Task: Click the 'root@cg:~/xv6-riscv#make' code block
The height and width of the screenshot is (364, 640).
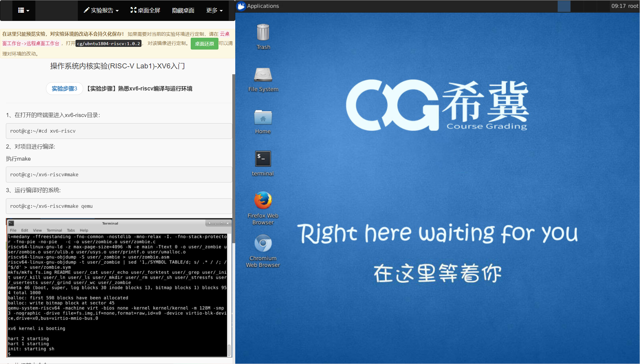Action: coord(119,174)
